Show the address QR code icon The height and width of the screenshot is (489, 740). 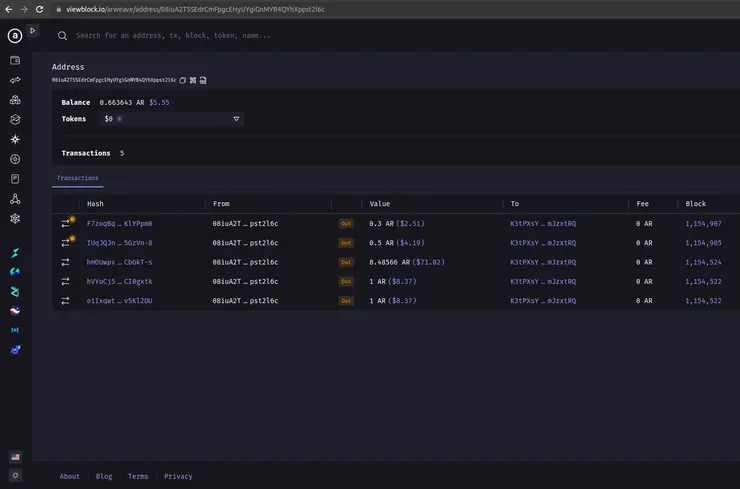click(x=193, y=80)
